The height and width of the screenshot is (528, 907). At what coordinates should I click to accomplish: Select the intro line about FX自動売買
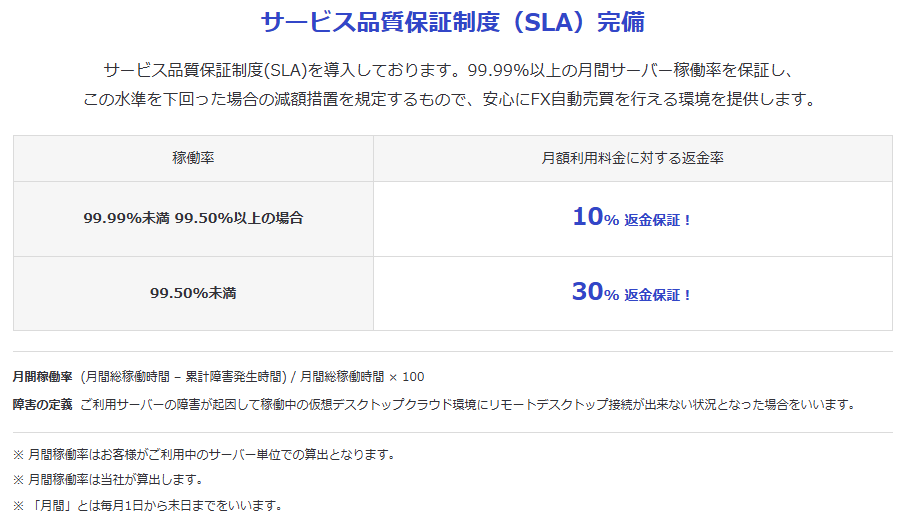[x=452, y=100]
